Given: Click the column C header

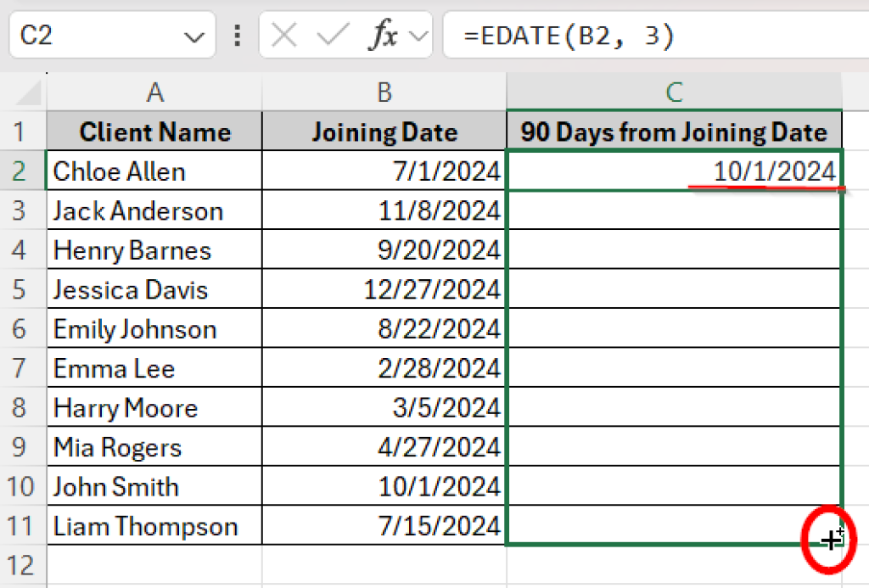Looking at the screenshot, I should (674, 92).
